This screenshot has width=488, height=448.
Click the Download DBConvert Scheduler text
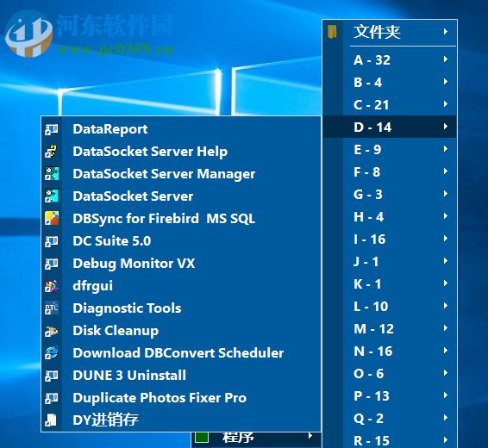click(178, 353)
